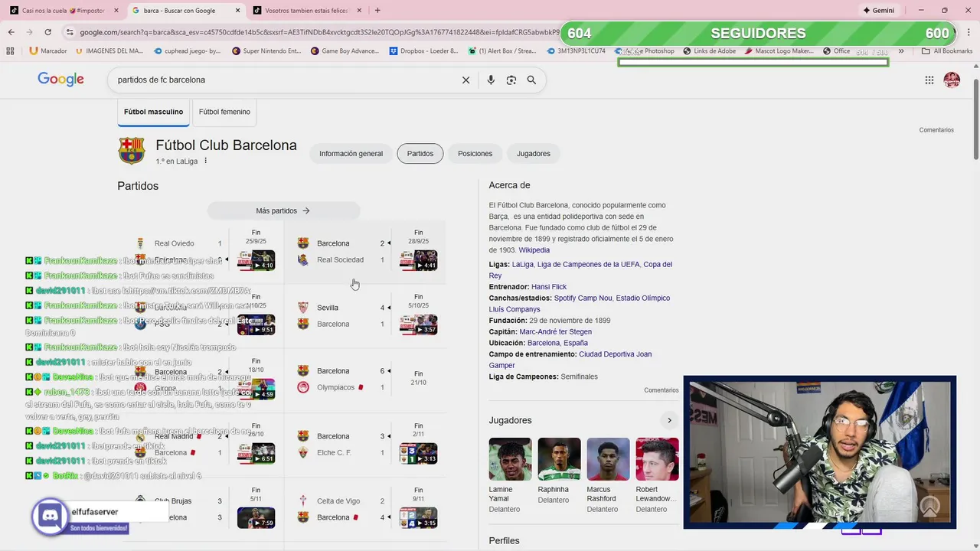980x551 pixels.
Task: Clear the Google search box text
Action: (x=465, y=80)
